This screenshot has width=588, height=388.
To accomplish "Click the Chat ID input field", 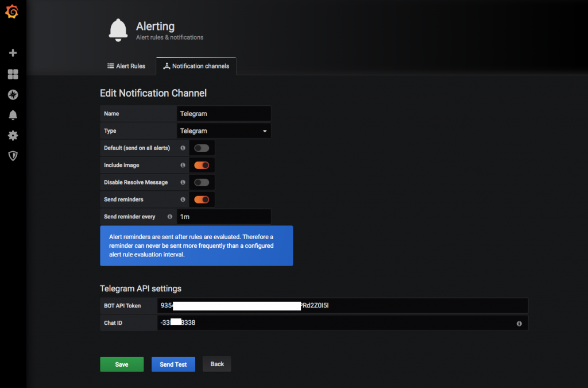I will [x=342, y=322].
